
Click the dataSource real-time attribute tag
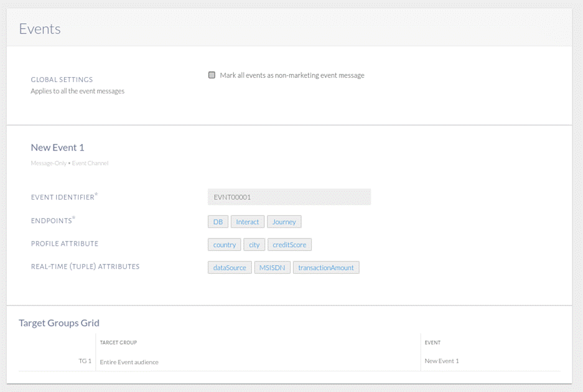[x=230, y=268]
